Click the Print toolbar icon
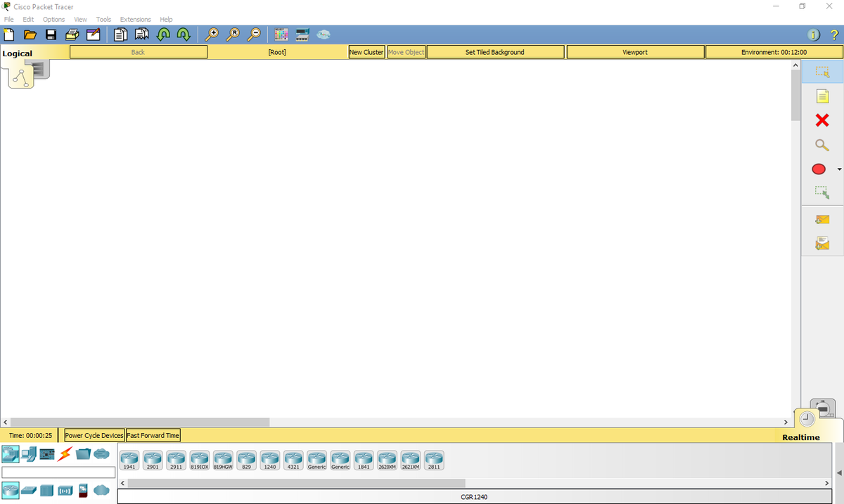The width and height of the screenshot is (844, 504). 72,34
